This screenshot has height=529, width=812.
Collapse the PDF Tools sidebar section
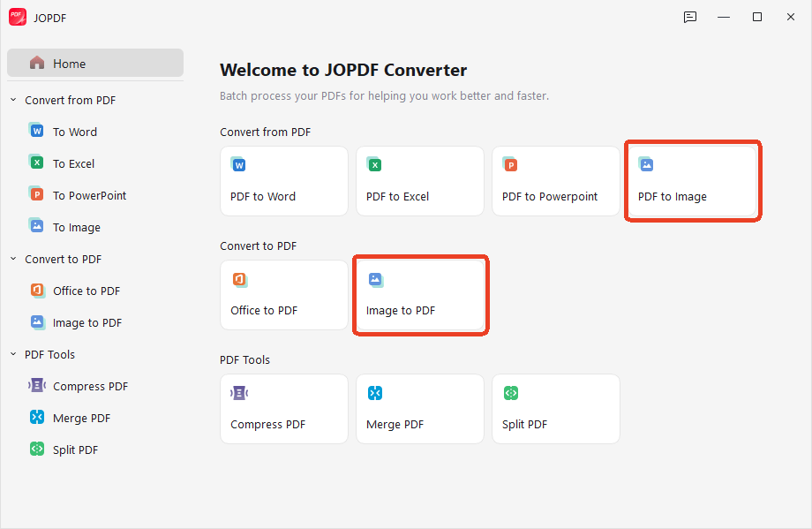tap(13, 354)
